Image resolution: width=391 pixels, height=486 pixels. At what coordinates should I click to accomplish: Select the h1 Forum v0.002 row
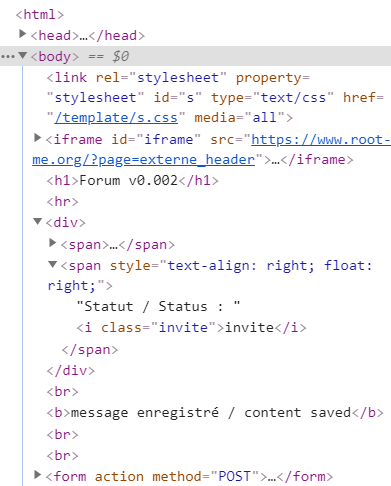133,181
